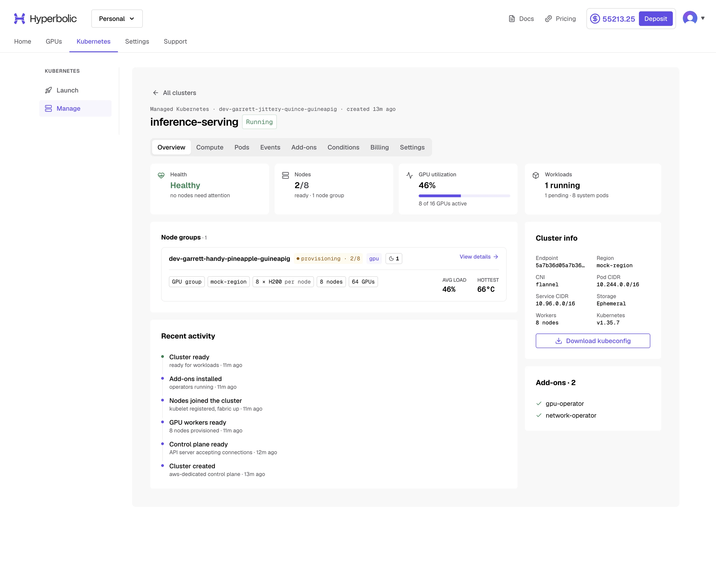Click the dollar balance icon
The image size is (716, 588).
[595, 19]
